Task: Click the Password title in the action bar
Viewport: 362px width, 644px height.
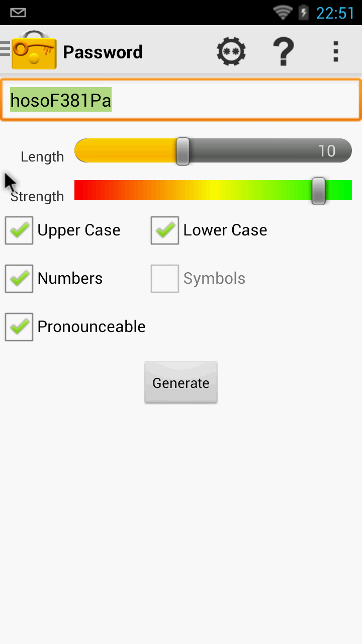Action: (103, 52)
